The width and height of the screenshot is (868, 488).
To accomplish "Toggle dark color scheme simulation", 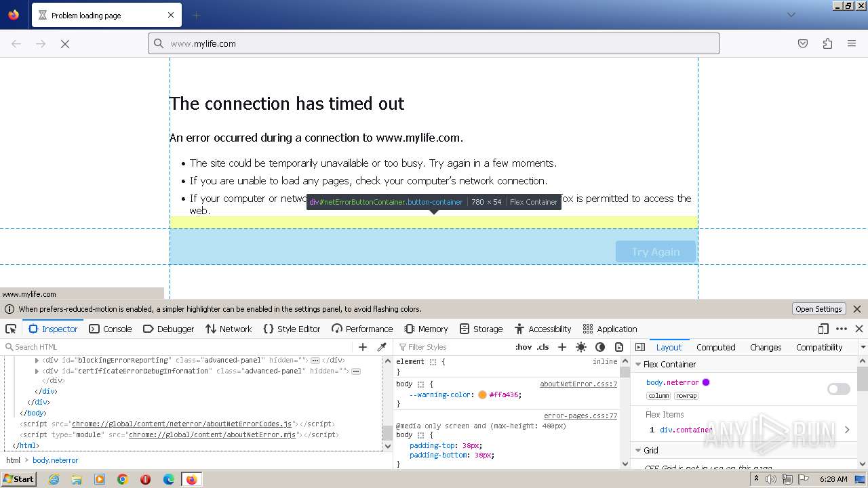I will tap(600, 347).
